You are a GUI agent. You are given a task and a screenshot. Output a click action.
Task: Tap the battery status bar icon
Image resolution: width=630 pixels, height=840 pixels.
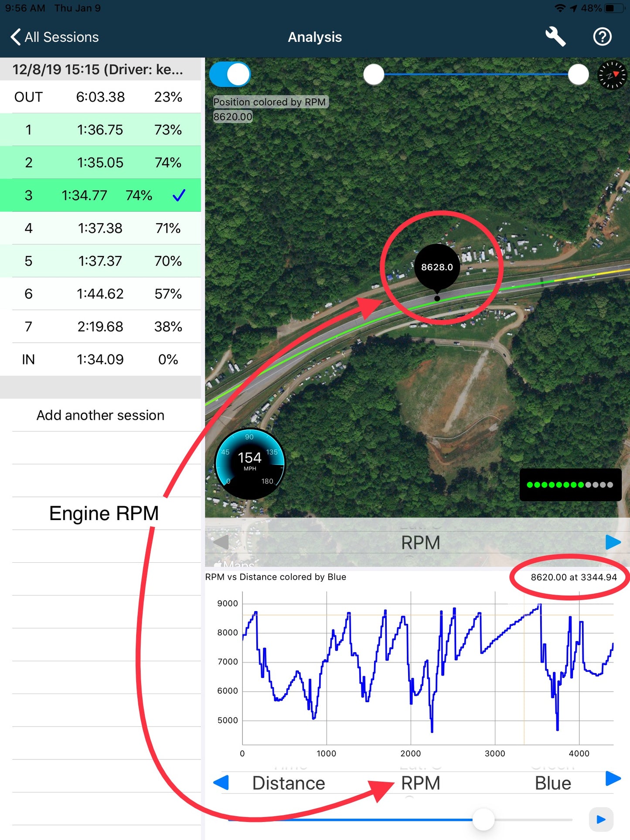coord(614,8)
